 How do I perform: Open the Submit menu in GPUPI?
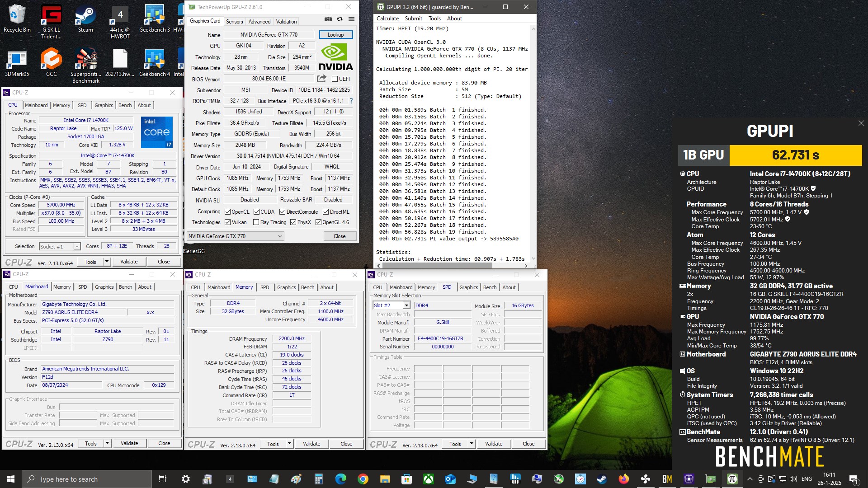[x=413, y=19]
